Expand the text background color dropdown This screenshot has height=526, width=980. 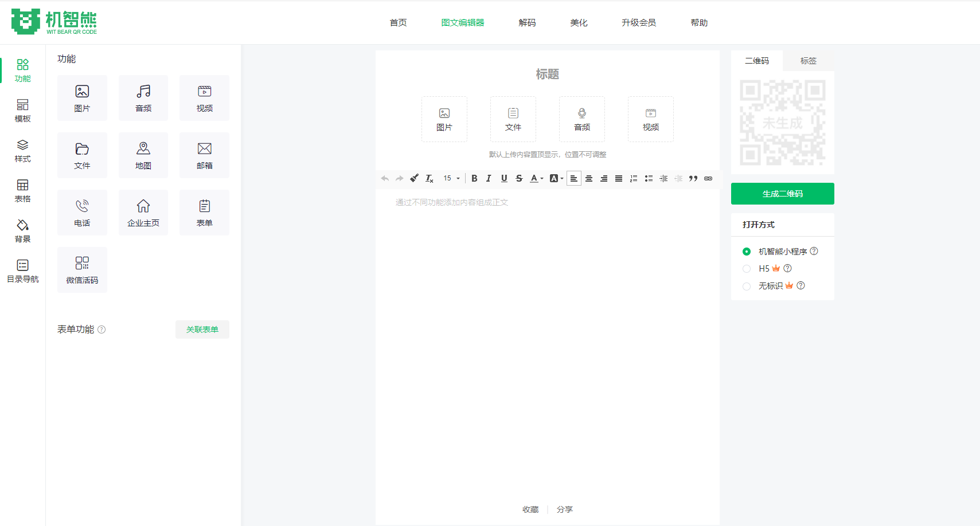(562, 178)
